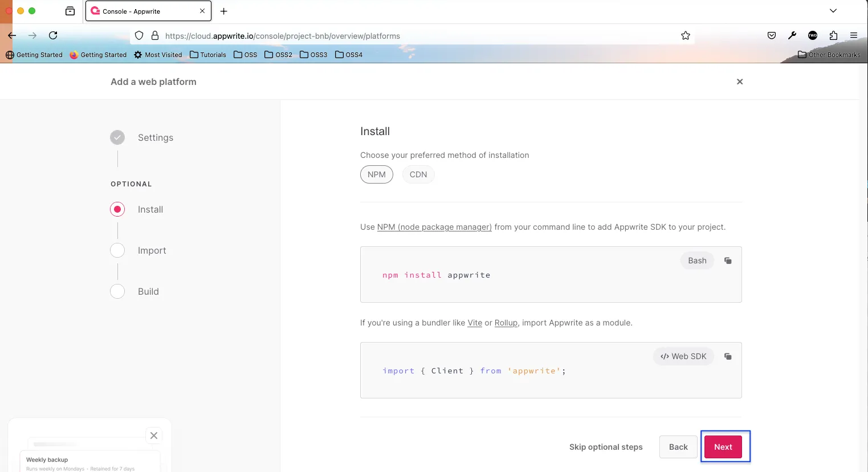Open the Firefox View icon

point(70,11)
